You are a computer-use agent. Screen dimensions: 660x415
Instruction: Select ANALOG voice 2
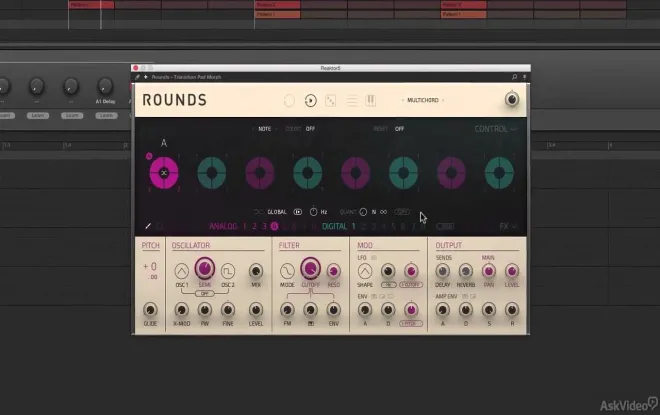pos(254,226)
